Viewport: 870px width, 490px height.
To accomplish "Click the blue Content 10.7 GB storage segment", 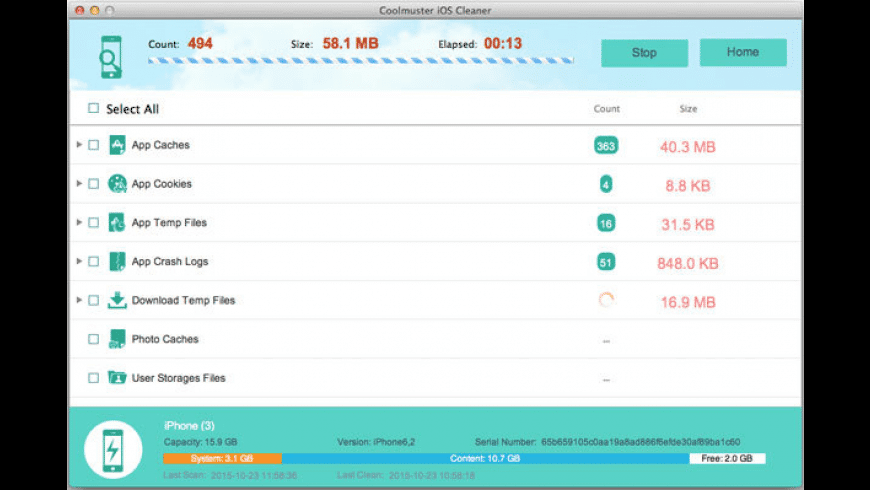I will (x=485, y=458).
